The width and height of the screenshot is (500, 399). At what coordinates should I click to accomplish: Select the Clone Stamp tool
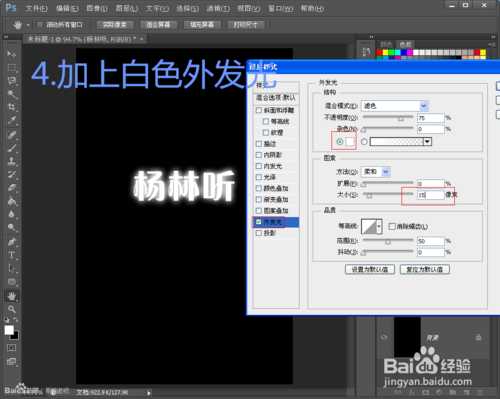(x=12, y=161)
